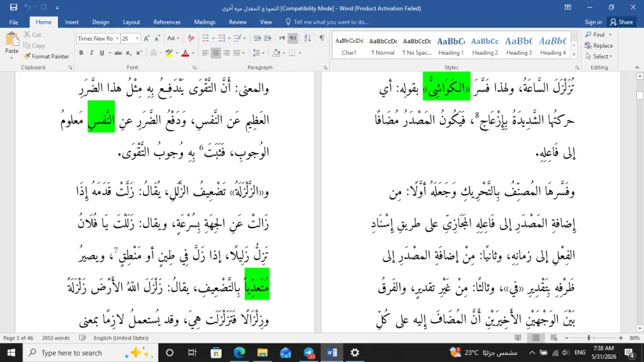644x362 pixels.
Task: Sort the selected text alphabetically
Action: point(307,38)
